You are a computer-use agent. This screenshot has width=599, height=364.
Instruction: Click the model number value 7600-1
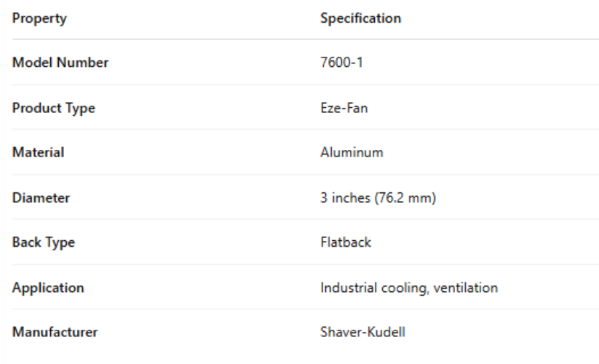pyautogui.click(x=341, y=63)
